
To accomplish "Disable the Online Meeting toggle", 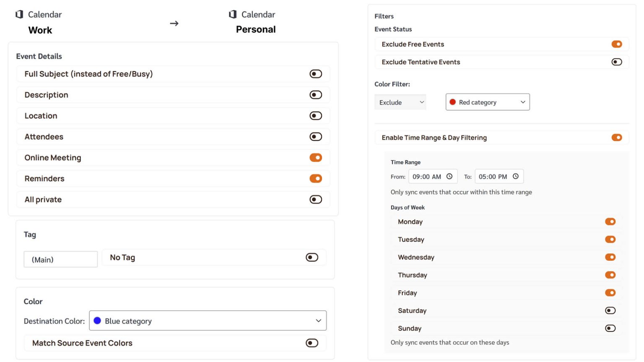I will pyautogui.click(x=316, y=158).
